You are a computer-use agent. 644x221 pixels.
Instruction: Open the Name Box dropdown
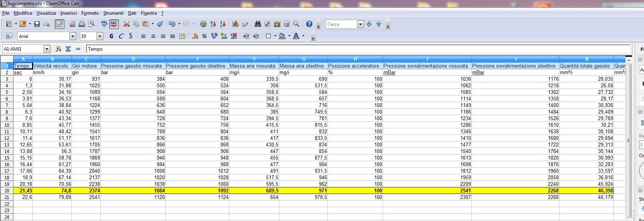tap(47, 49)
